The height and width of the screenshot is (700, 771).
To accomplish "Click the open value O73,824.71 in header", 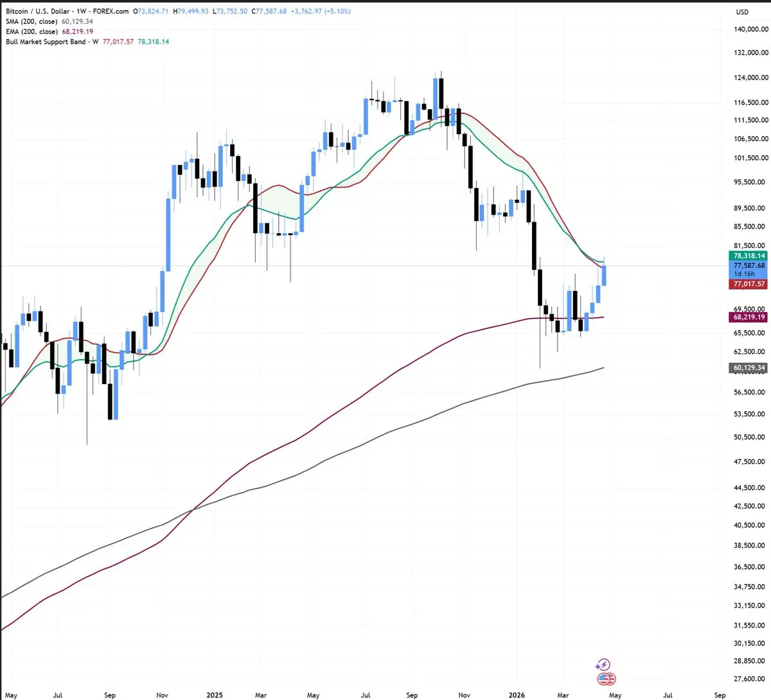I will pos(150,12).
